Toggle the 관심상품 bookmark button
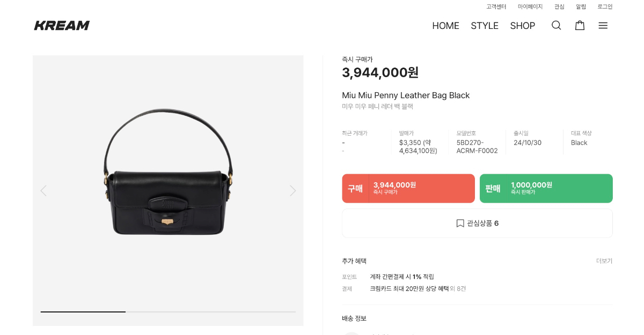 477,223
